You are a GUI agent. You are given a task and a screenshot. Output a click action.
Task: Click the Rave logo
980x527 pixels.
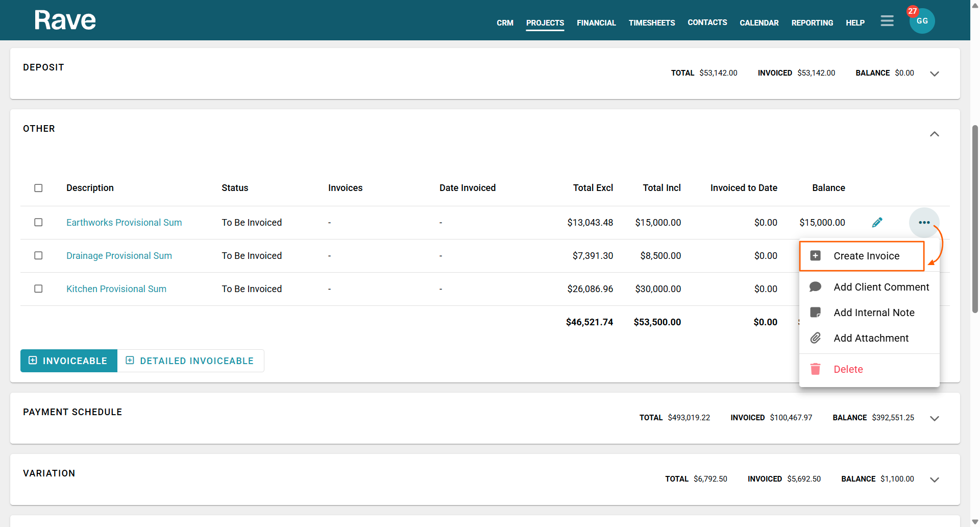(x=65, y=20)
